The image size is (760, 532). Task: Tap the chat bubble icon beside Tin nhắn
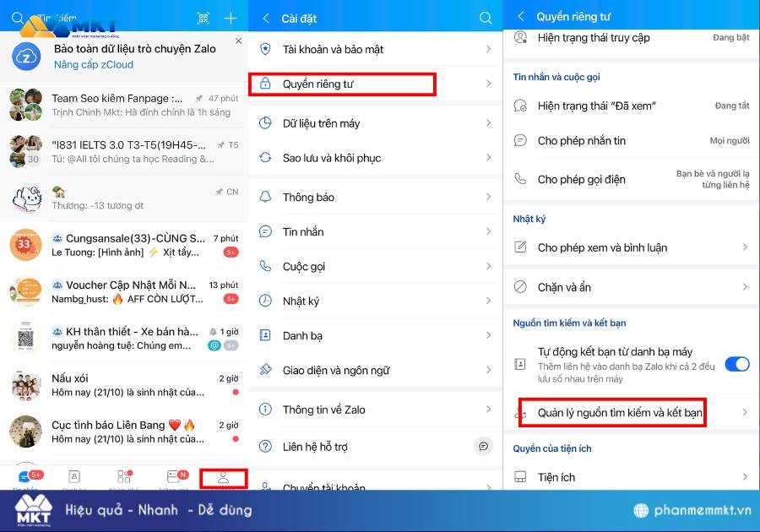point(265,231)
